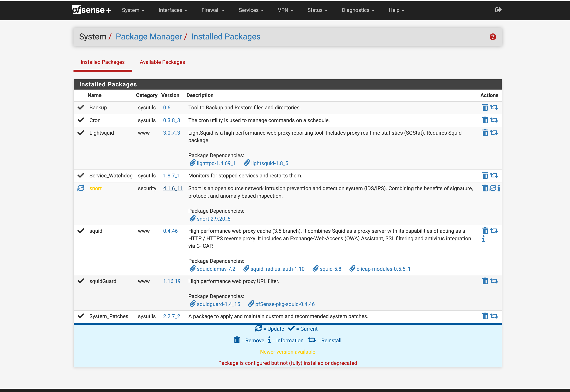
Task: Open squidguard-1.4_15 dependency link
Action: tap(218, 304)
